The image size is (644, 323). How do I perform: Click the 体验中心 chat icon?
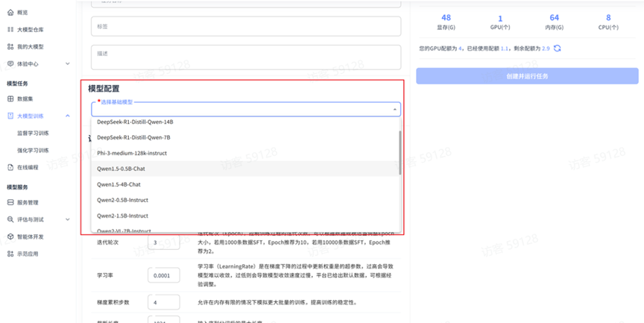pyautogui.click(x=10, y=64)
